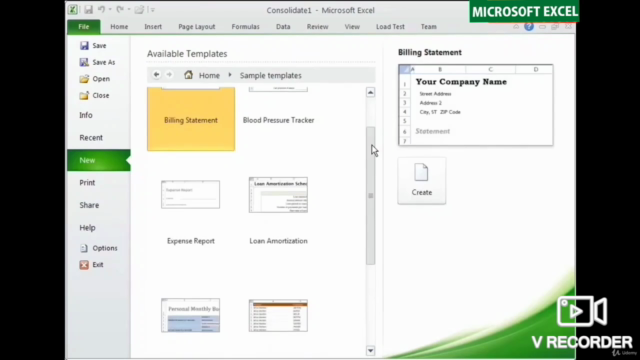
Task: Select the Billing Statement template
Action: pos(191,119)
